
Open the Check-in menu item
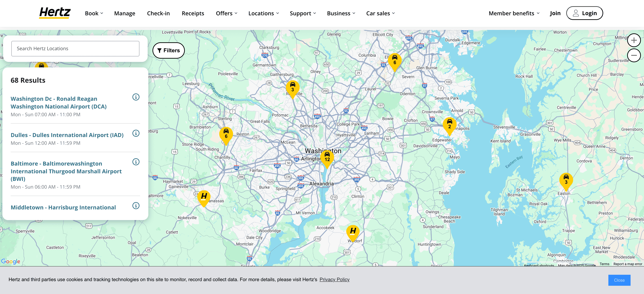[x=158, y=13]
